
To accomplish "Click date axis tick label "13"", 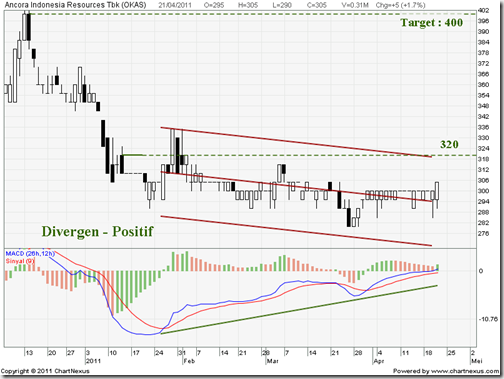I will click(x=29, y=353).
